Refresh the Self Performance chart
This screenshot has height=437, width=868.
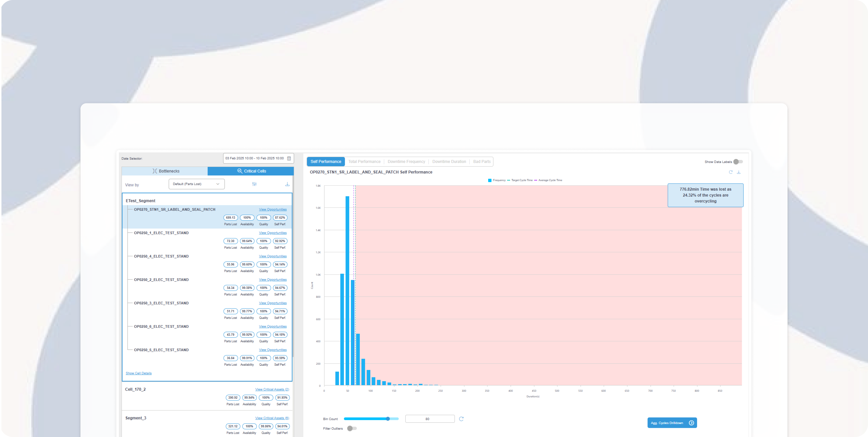coord(731,172)
